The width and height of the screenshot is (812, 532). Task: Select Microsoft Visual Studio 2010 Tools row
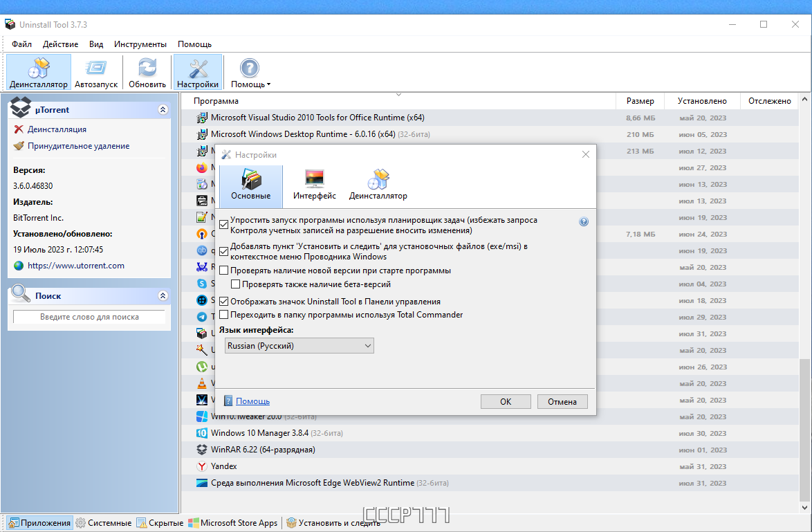[490, 118]
